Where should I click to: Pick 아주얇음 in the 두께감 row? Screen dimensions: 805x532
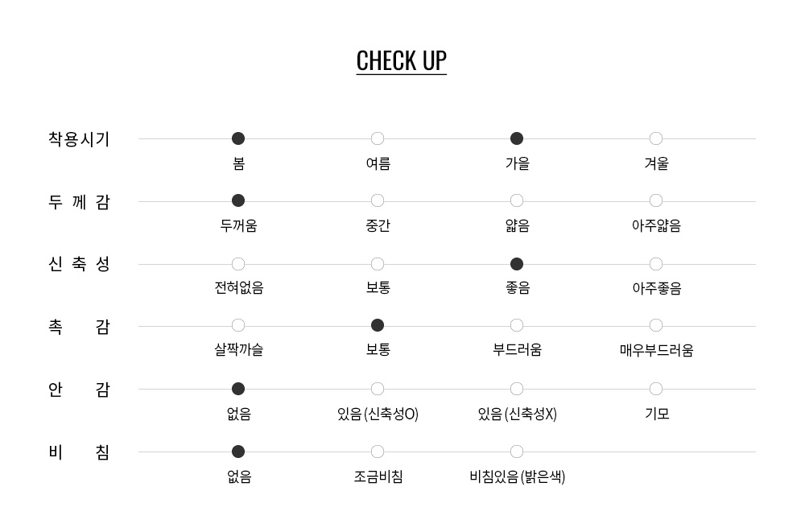655,200
